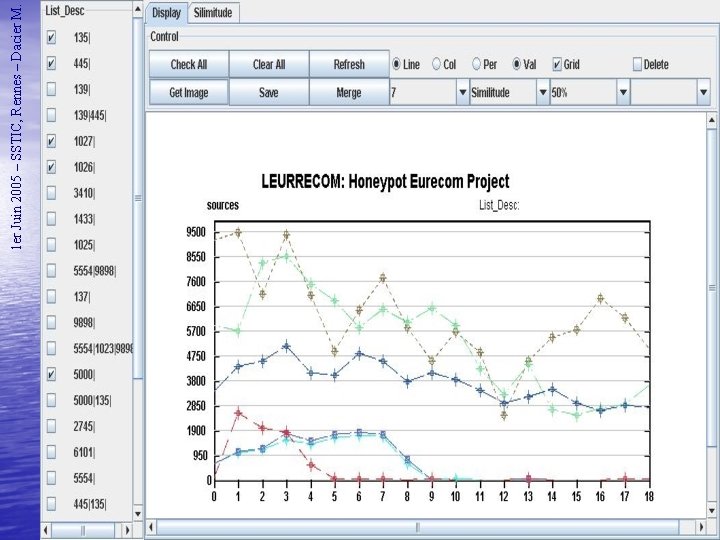Screen dimensions: 720x540
Task: Enable the Delete checkbox
Action: pyautogui.click(x=637, y=64)
